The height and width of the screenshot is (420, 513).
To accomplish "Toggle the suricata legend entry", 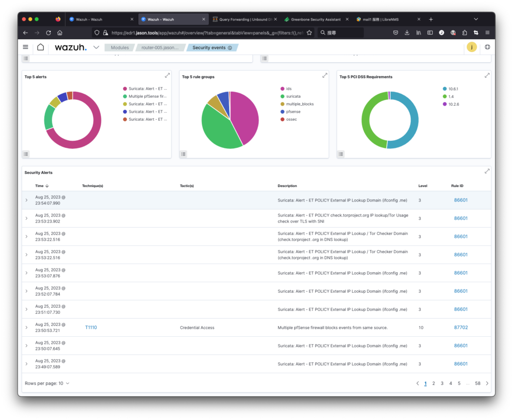I will pyautogui.click(x=291, y=96).
